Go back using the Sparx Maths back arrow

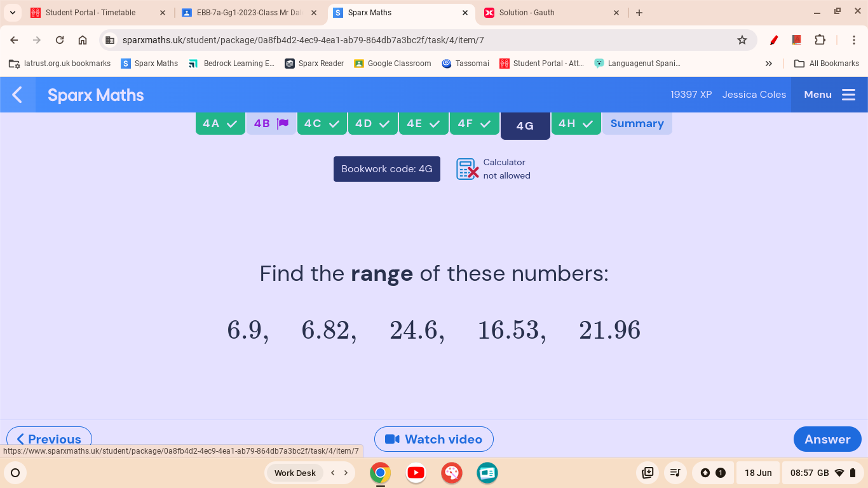[17, 95]
